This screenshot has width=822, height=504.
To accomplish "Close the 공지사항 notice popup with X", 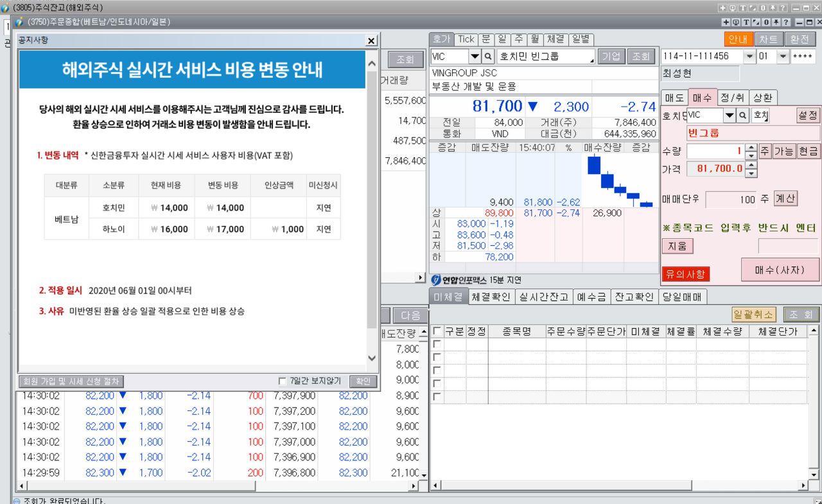I will pyautogui.click(x=371, y=40).
